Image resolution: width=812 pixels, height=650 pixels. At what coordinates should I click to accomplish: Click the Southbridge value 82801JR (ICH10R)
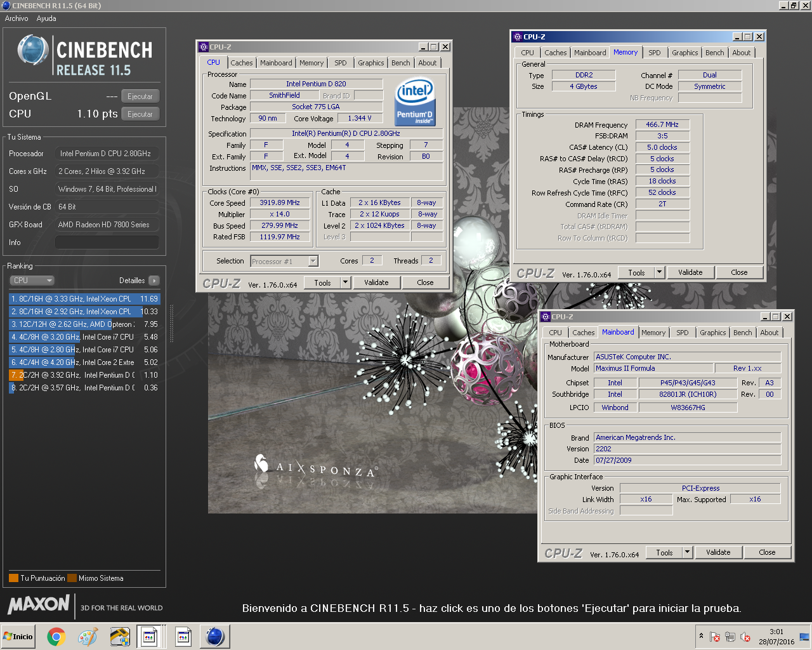(x=688, y=394)
